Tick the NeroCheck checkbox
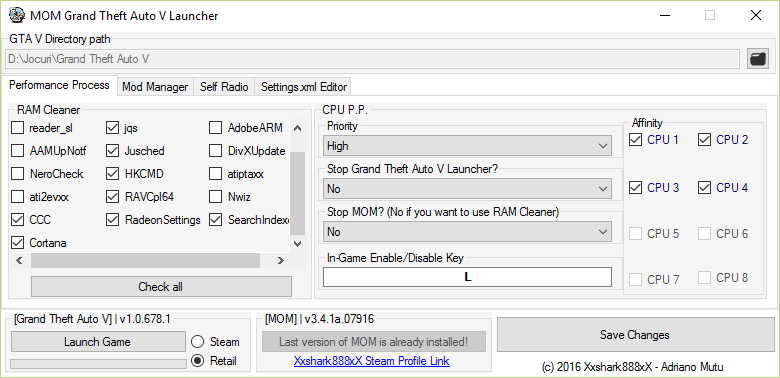Viewport: 780px width, 378px height. (x=17, y=174)
